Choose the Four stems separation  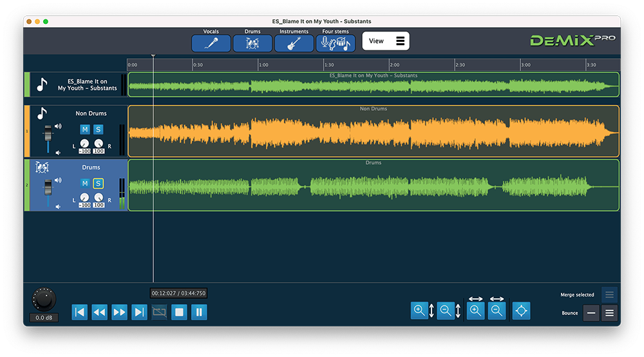[x=336, y=43]
